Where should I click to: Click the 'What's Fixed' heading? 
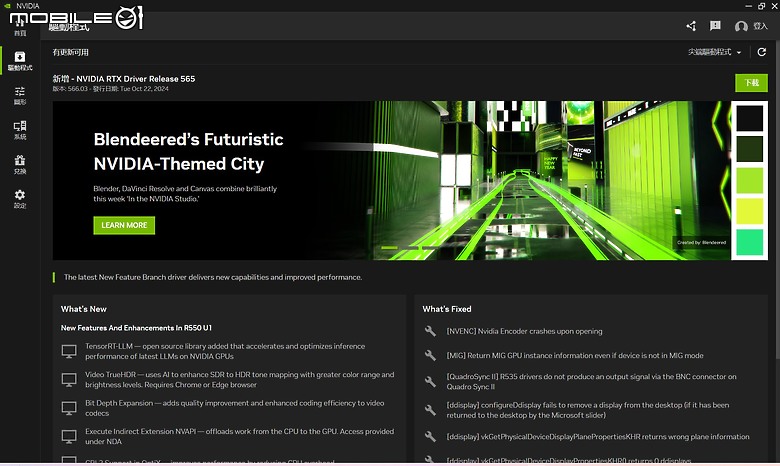click(x=447, y=309)
